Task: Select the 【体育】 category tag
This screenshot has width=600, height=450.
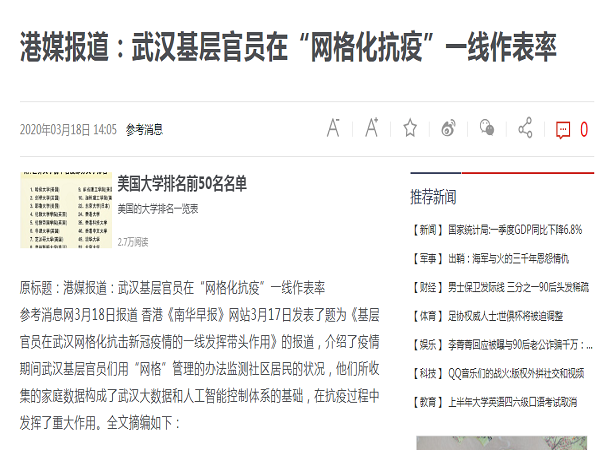Action: (427, 316)
